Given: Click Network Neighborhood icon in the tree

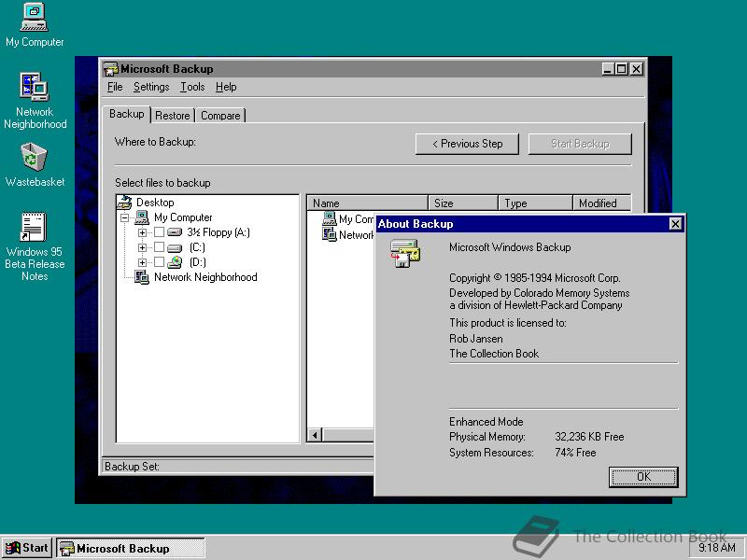Looking at the screenshot, I should tap(142, 277).
